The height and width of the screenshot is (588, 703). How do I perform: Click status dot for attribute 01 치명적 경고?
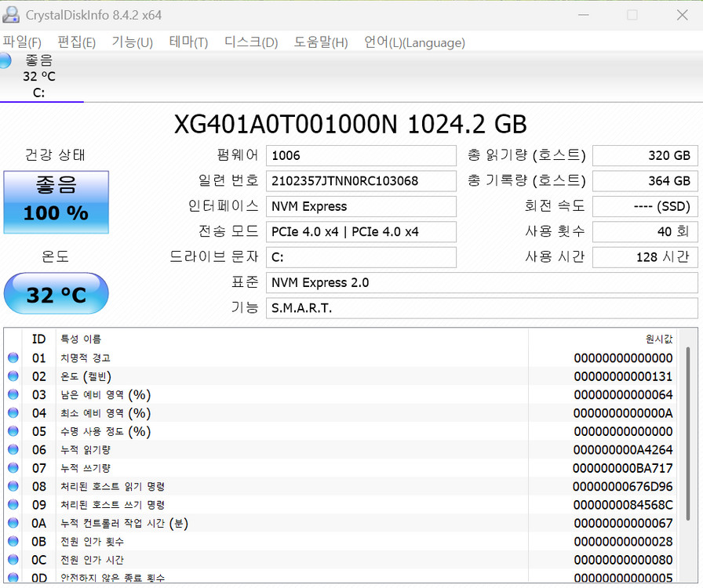click(13, 358)
